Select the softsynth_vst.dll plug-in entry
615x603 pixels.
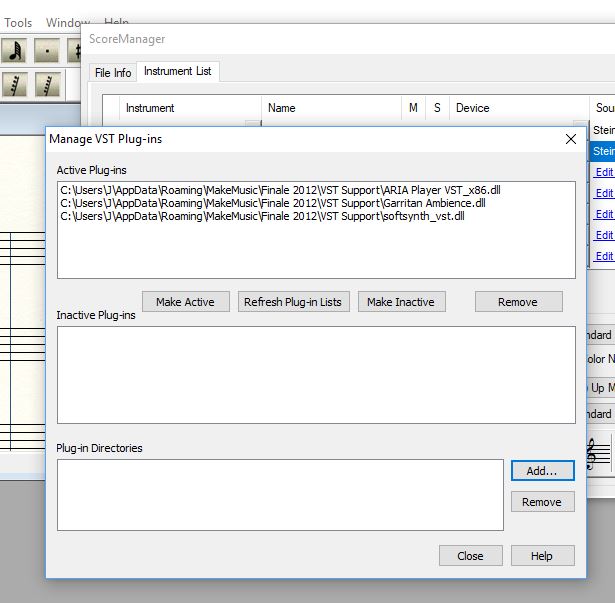[x=262, y=215]
